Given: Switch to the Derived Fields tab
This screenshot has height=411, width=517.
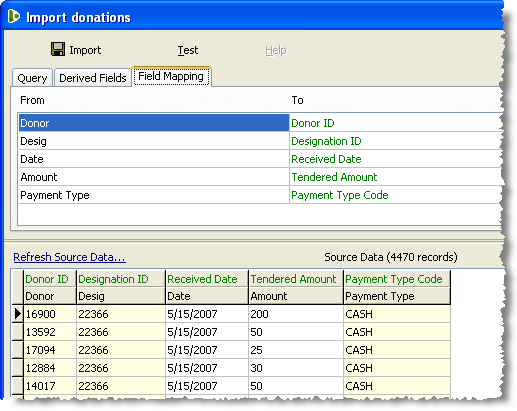Looking at the screenshot, I should point(93,78).
